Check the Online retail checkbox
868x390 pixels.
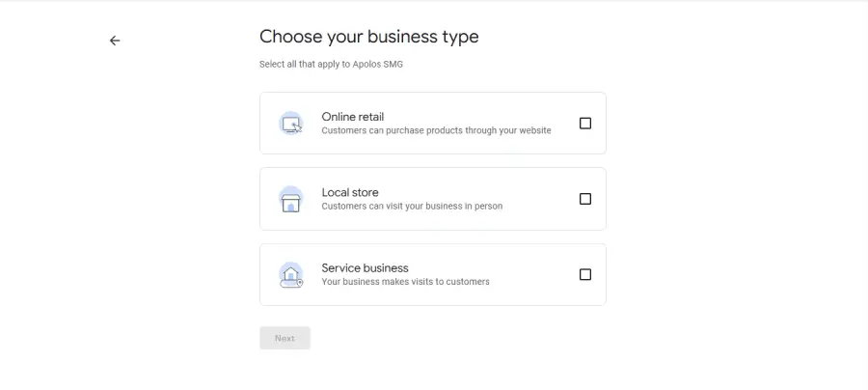tap(585, 124)
